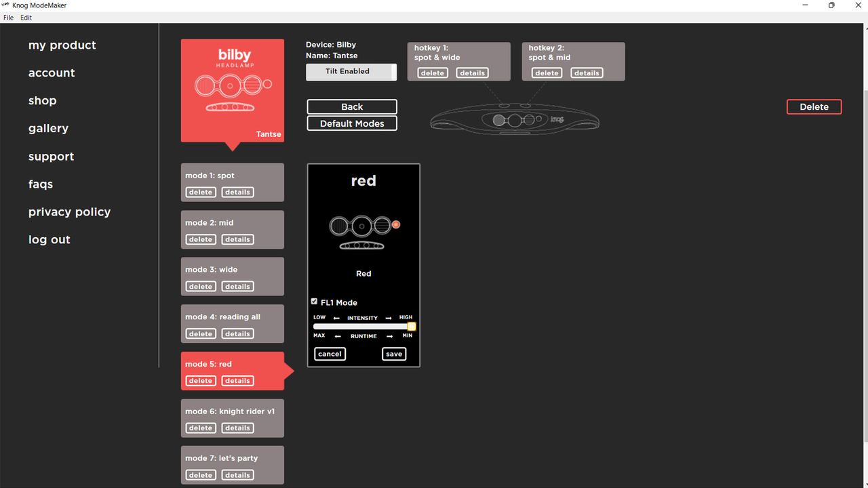Open details for mode 2: mid
Viewport: 868px width, 488px height.
pyautogui.click(x=237, y=239)
